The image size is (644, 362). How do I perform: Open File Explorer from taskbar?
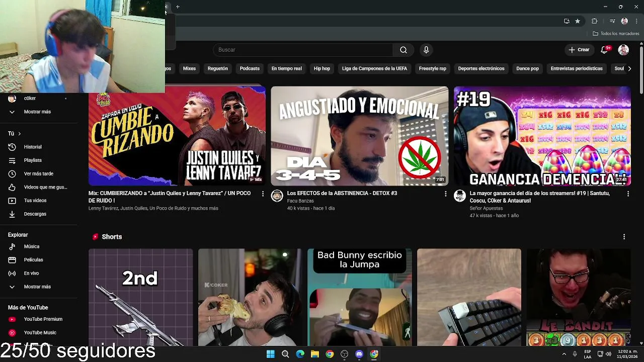[315, 354]
